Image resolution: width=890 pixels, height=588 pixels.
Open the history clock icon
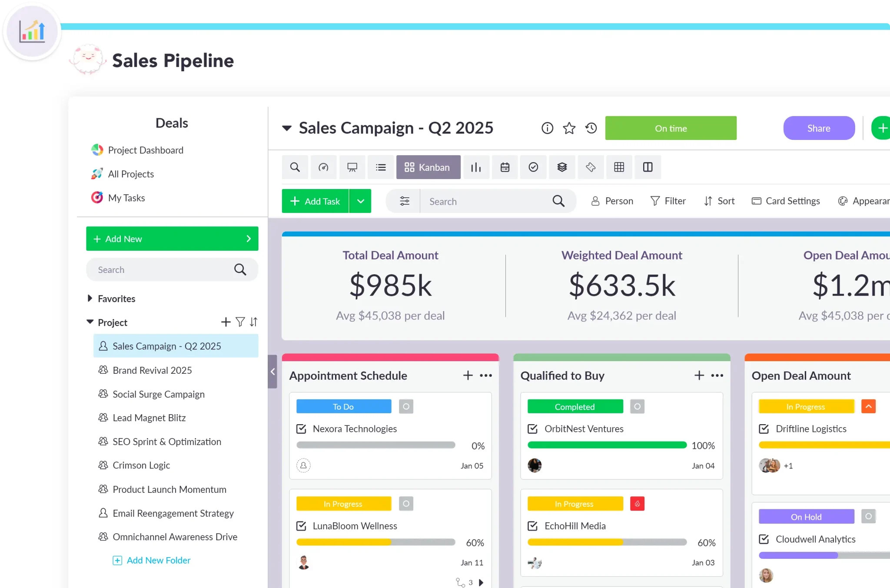(x=591, y=128)
